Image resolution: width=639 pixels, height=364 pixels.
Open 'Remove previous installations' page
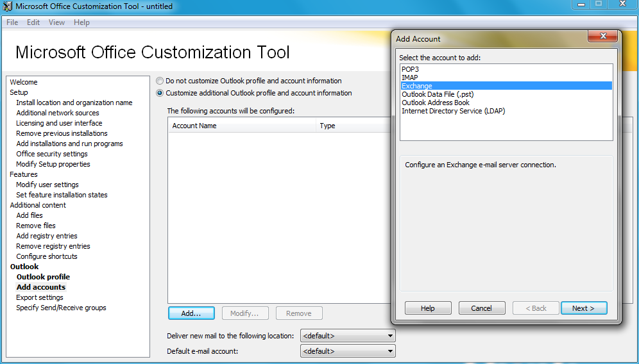(x=62, y=133)
